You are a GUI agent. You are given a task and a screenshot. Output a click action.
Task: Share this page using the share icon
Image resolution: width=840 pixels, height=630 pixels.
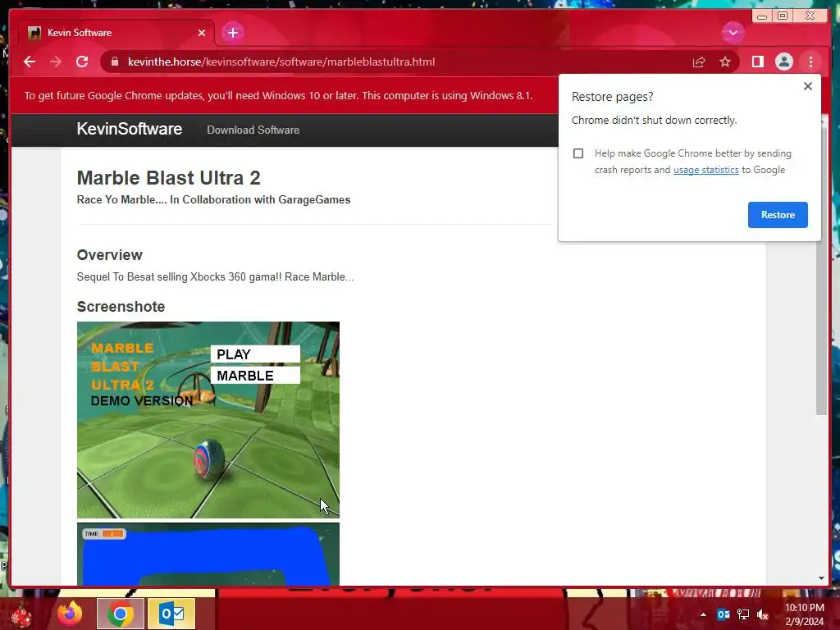click(x=699, y=62)
